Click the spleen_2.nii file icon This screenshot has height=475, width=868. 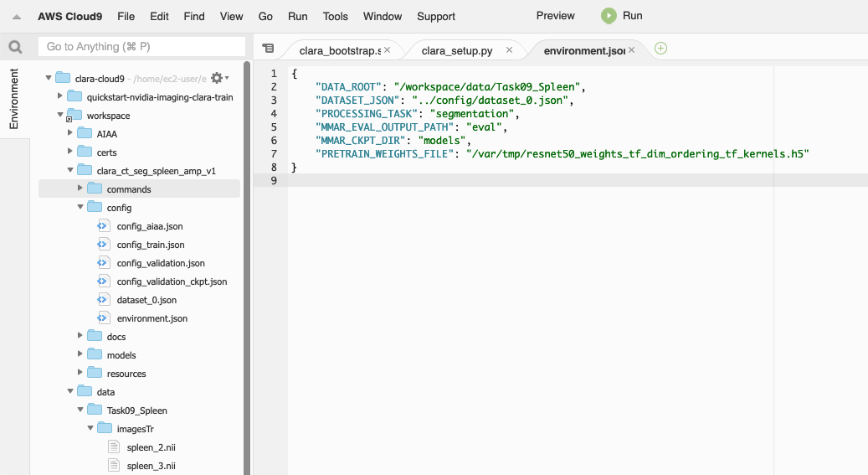[x=114, y=447]
